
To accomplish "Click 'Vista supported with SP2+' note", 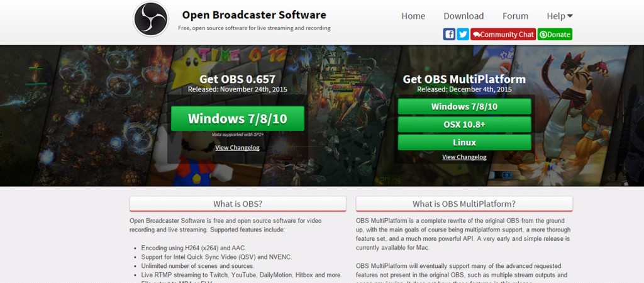I will 237,135.
